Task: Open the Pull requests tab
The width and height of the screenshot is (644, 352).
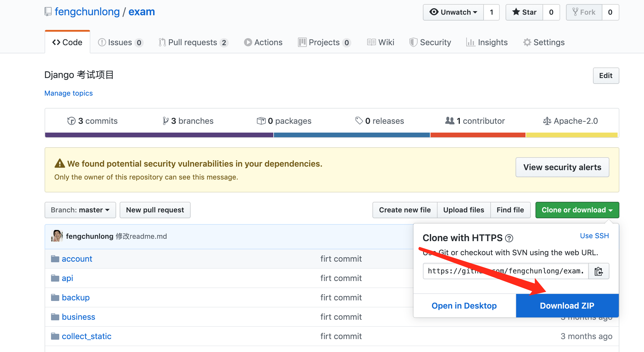Action: coord(194,42)
